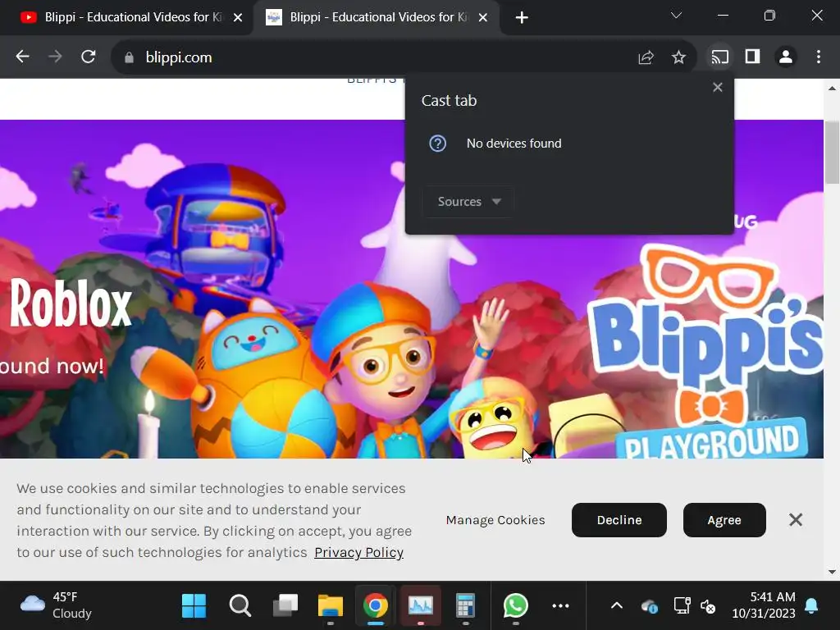This screenshot has height=630, width=840.
Task: Share this page with the share icon
Action: [646, 57]
